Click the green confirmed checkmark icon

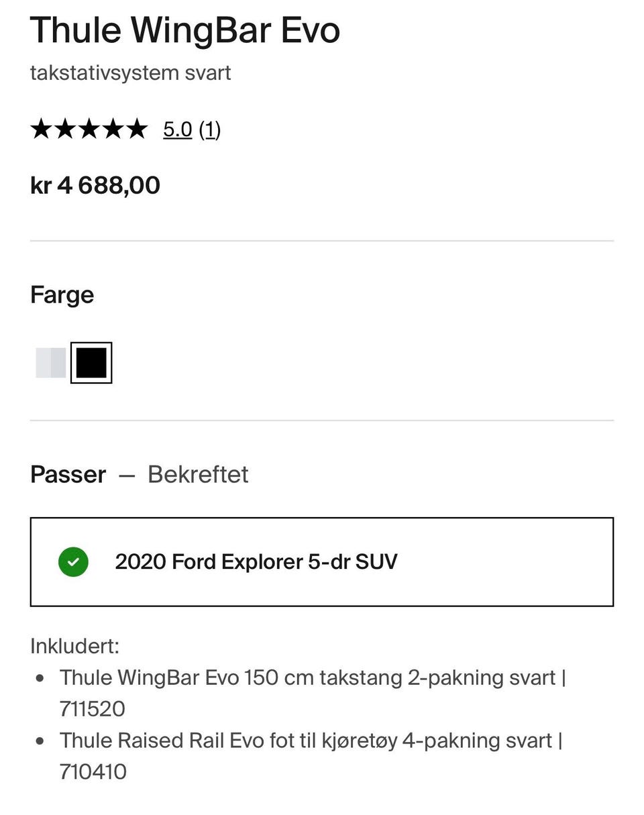point(73,561)
